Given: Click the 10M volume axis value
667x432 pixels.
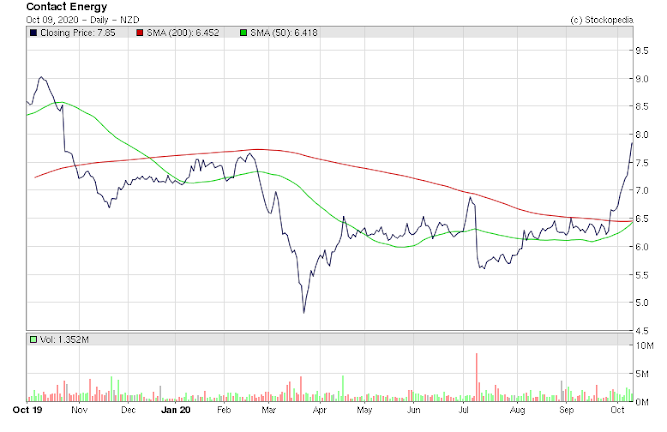Looking at the screenshot, I should click(644, 346).
